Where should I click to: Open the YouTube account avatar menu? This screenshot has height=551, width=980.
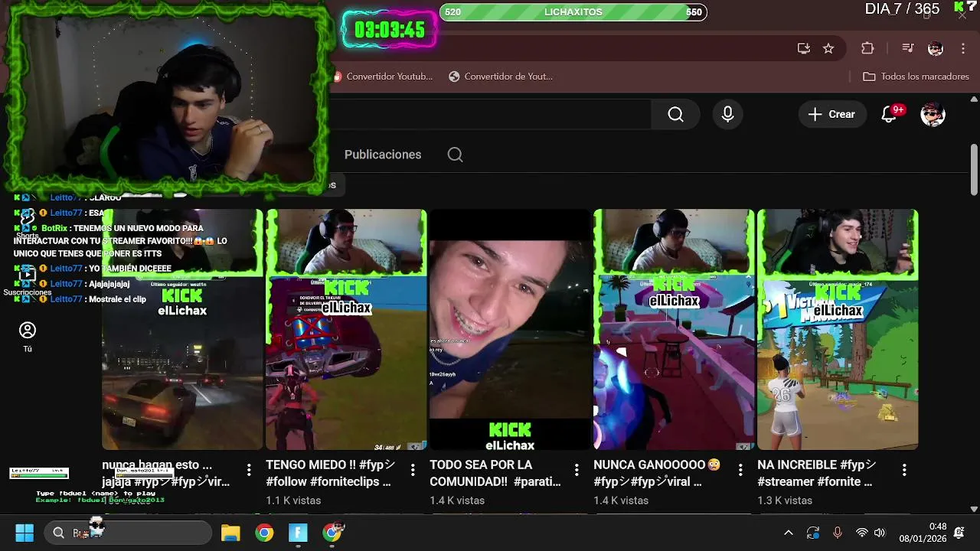(x=933, y=114)
